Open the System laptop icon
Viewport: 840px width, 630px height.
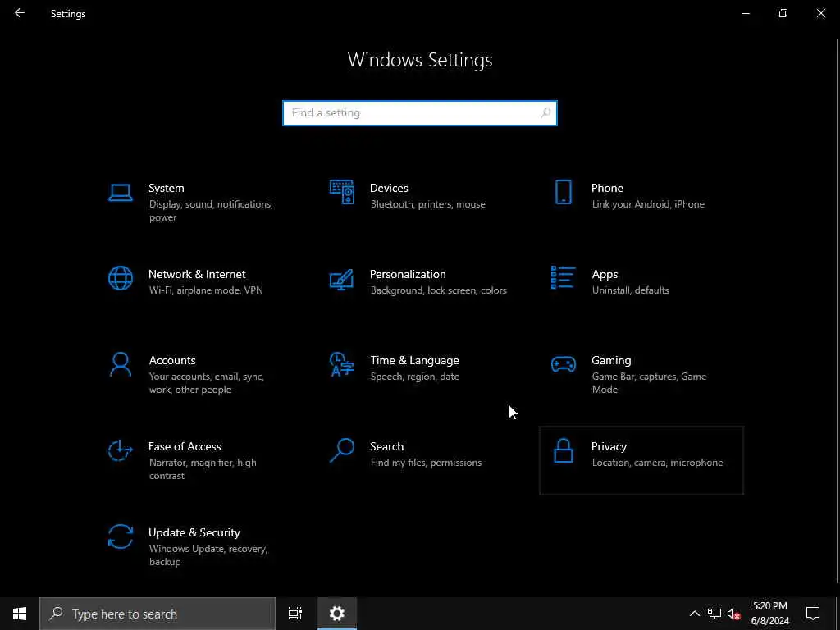click(x=120, y=192)
